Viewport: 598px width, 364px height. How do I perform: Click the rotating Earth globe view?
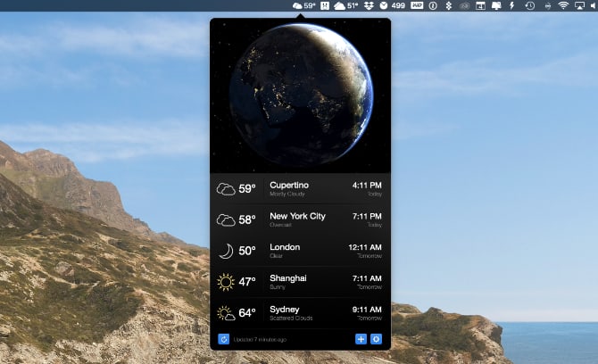click(302, 95)
